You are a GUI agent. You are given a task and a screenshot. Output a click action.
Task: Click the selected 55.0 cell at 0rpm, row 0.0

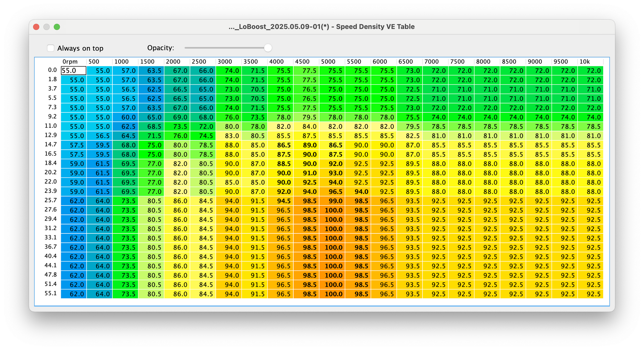[74, 71]
